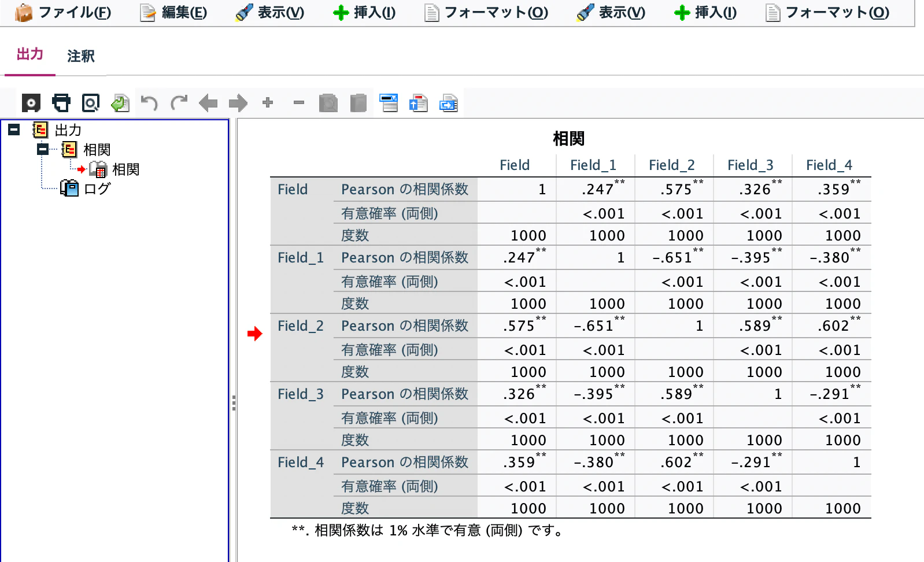The width and height of the screenshot is (924, 562).
Task: Click the Field_2 column header
Action: [672, 165]
